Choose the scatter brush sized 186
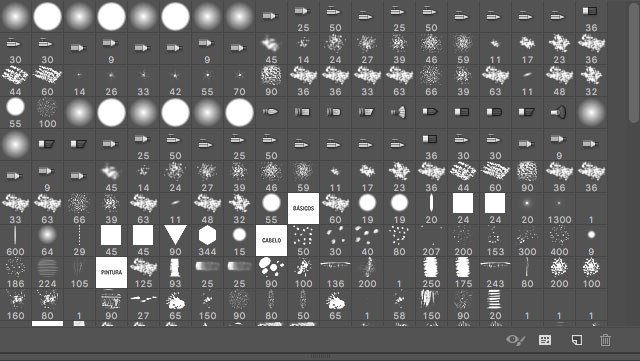Screen dimensions: 640x361 click(16, 272)
